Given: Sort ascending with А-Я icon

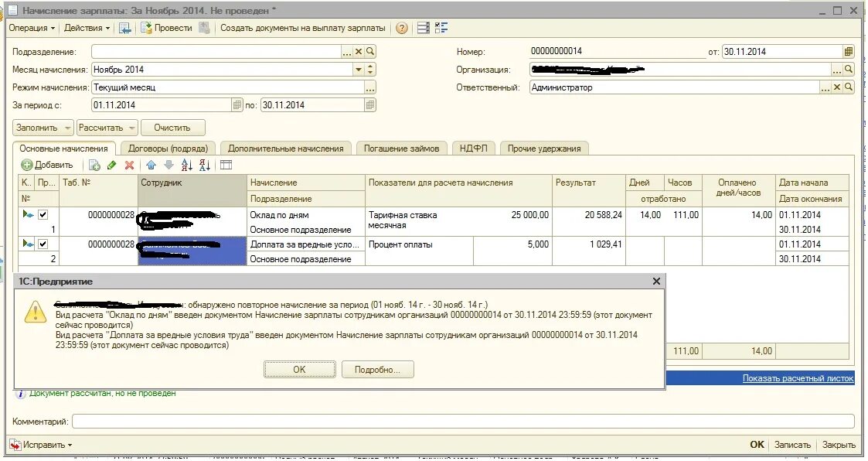Looking at the screenshot, I should click(186, 165).
